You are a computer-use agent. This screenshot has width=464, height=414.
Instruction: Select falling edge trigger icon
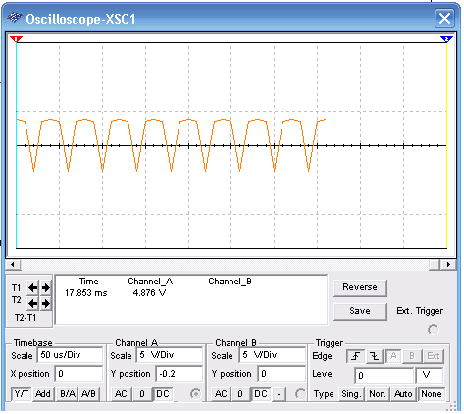[x=375, y=356]
